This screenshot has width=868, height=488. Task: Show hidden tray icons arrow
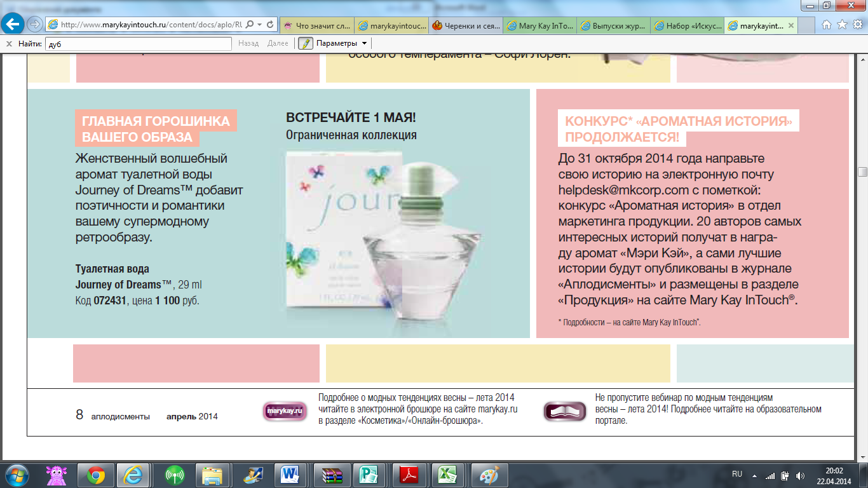pyautogui.click(x=754, y=475)
